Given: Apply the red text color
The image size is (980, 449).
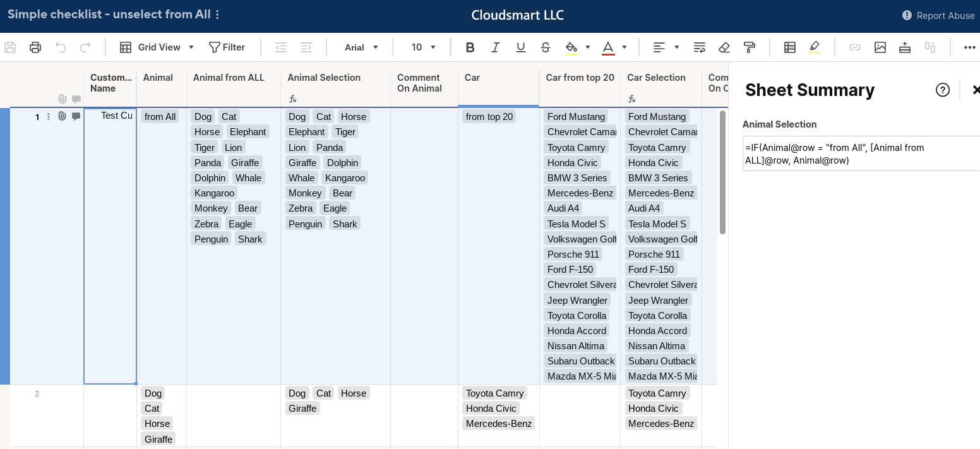Looking at the screenshot, I should pos(608,47).
